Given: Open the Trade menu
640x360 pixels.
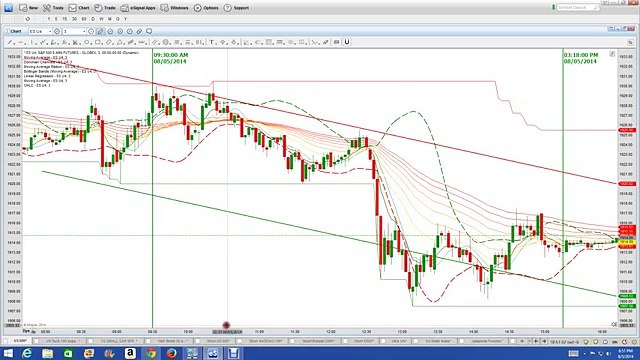Looking at the screenshot, I should coord(105,8).
